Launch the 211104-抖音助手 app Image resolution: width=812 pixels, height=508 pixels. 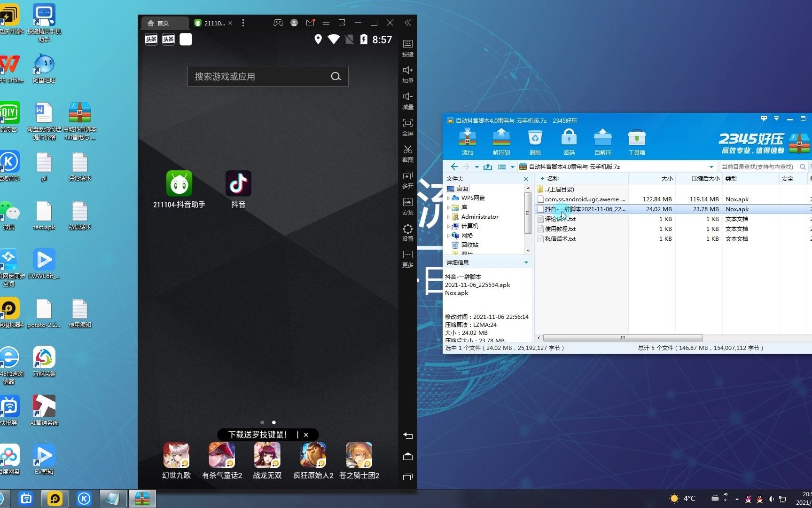point(179,184)
